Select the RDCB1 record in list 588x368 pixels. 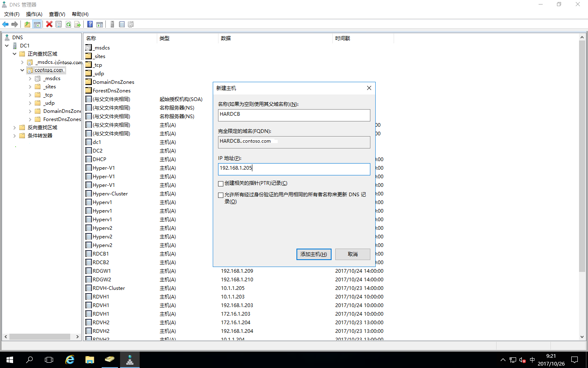(100, 254)
